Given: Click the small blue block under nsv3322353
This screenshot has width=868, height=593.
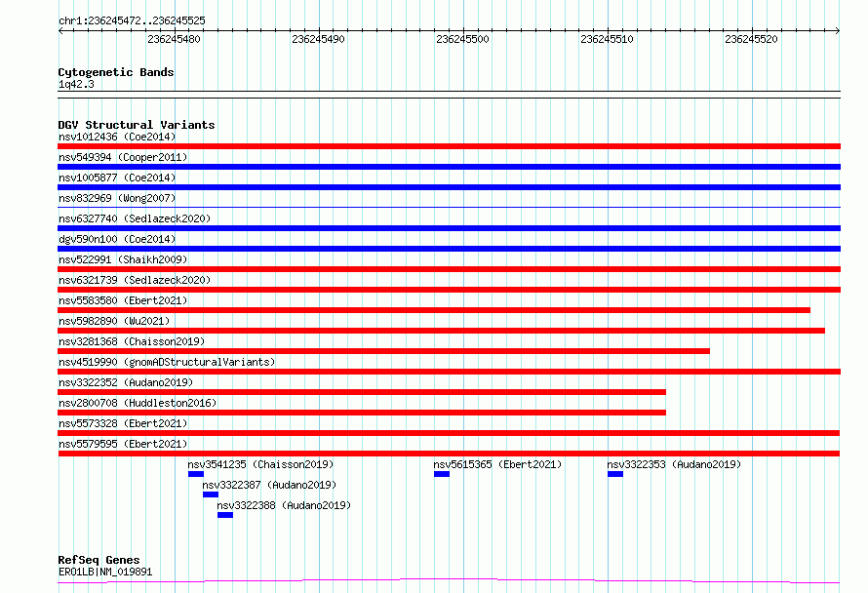Looking at the screenshot, I should (615, 474).
